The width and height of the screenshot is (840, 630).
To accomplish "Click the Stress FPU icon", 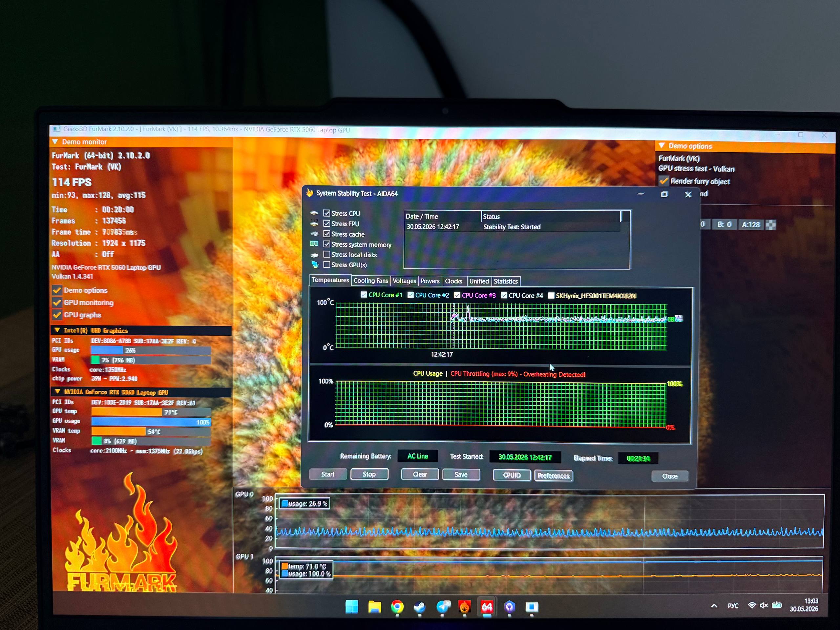I will coord(314,223).
